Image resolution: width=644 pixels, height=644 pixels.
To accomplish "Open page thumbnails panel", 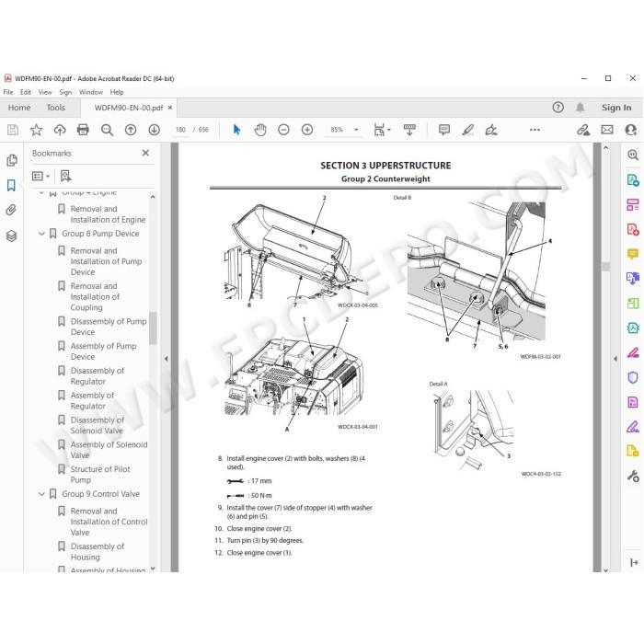I will coord(12,160).
